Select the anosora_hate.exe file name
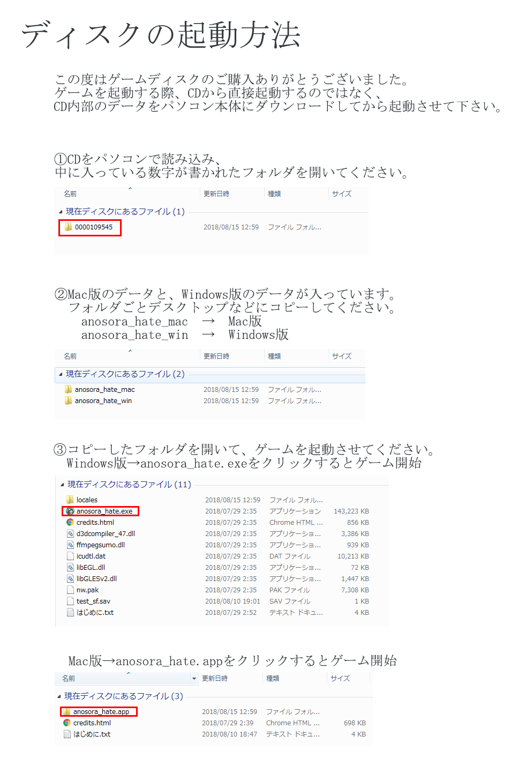The height and width of the screenshot is (773, 532). 104,511
